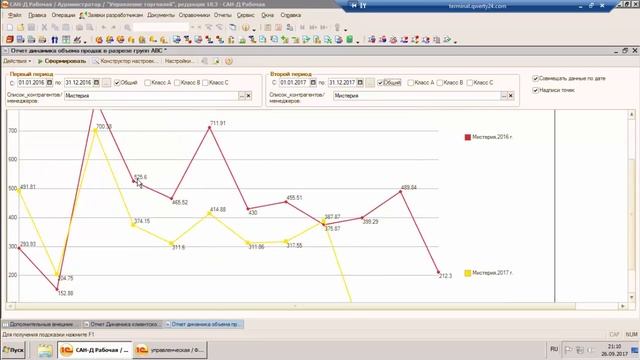640x360 pixels.
Task: Click the chart vertical scrollbar down arrow
Action: 631,298
